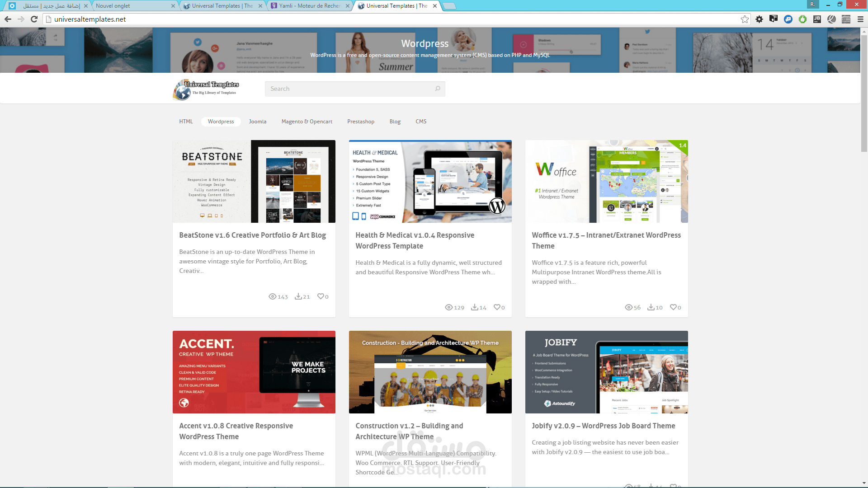This screenshot has height=488, width=868.
Task: Open Jobify v2.0.9 WordPress Job Board link
Action: pos(604,426)
